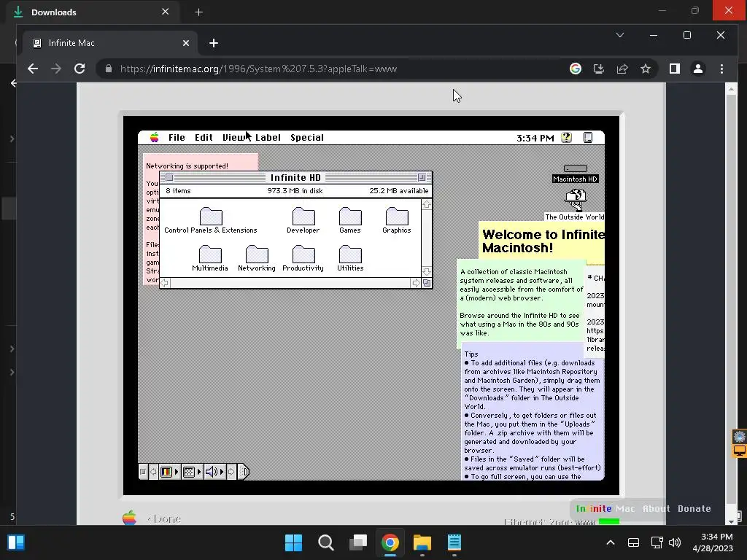Click the Control Strip close box

point(143,472)
